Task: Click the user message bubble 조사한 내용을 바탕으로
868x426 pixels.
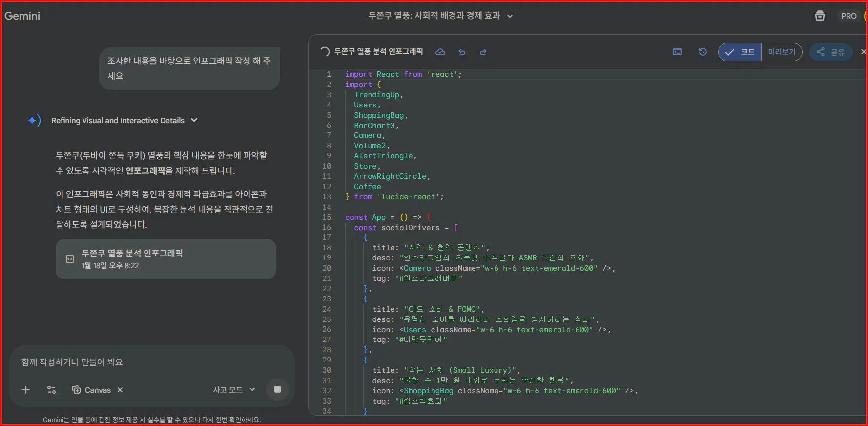Action: coord(189,68)
